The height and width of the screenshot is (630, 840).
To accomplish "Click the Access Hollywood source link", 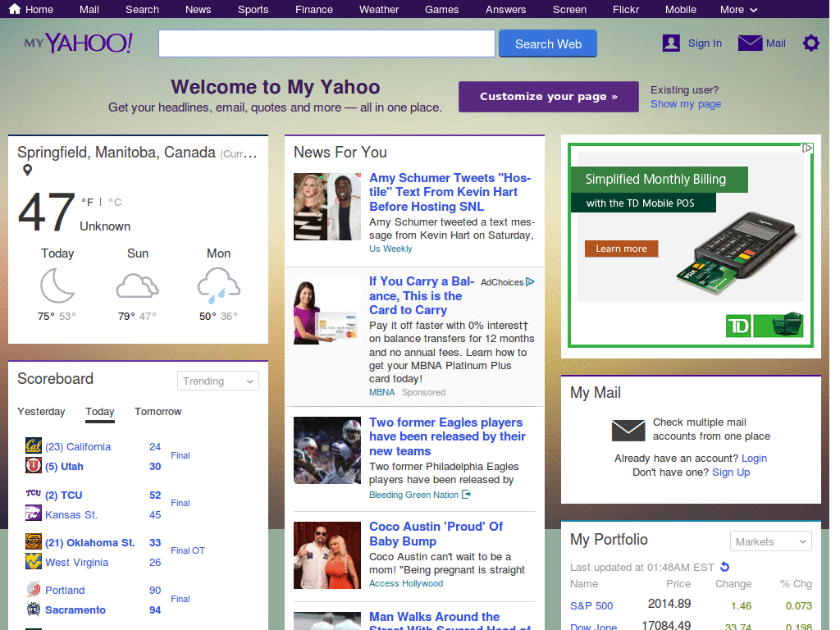I will pos(406,583).
